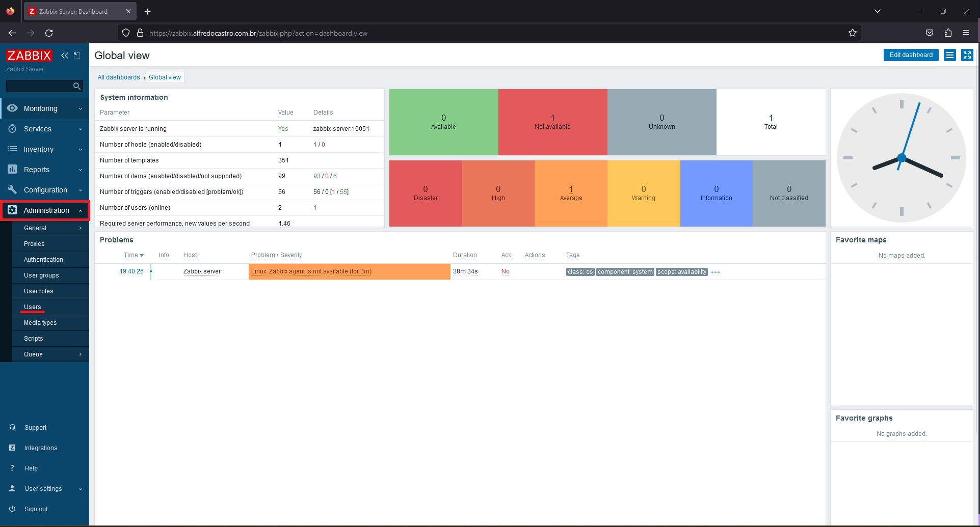The width and height of the screenshot is (980, 527).
Task: Open new browser tab with plus
Action: pyautogui.click(x=148, y=11)
